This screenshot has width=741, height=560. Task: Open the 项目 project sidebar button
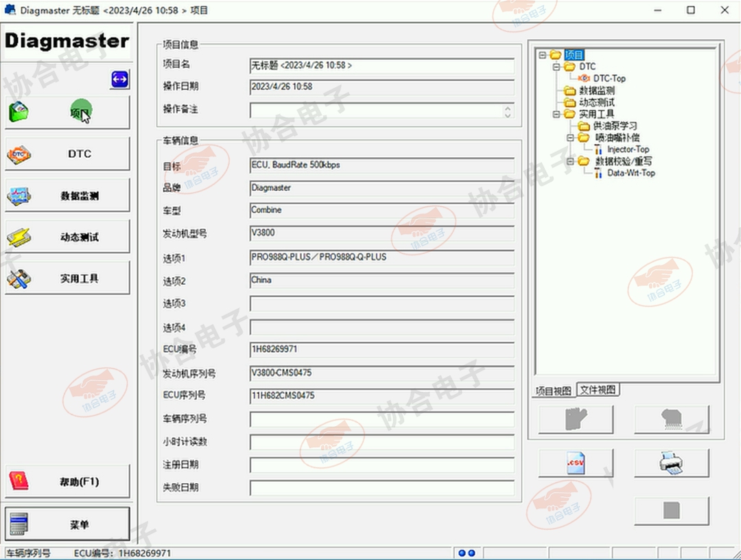point(67,113)
